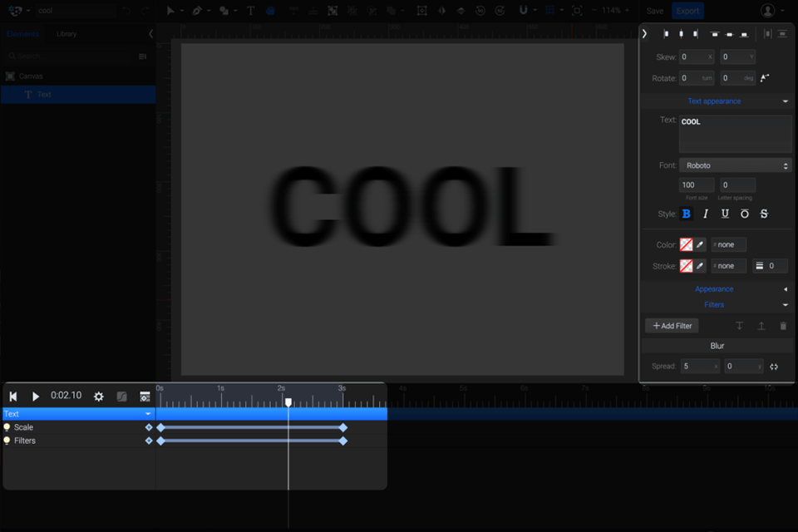Toggle Strikethrough text style

pyautogui.click(x=764, y=214)
